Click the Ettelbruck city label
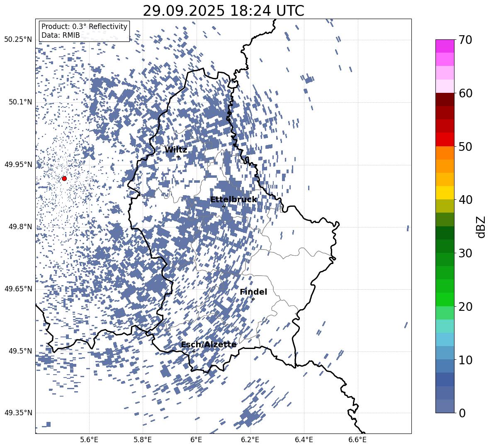Image resolution: width=491 pixels, height=448 pixels. click(233, 200)
